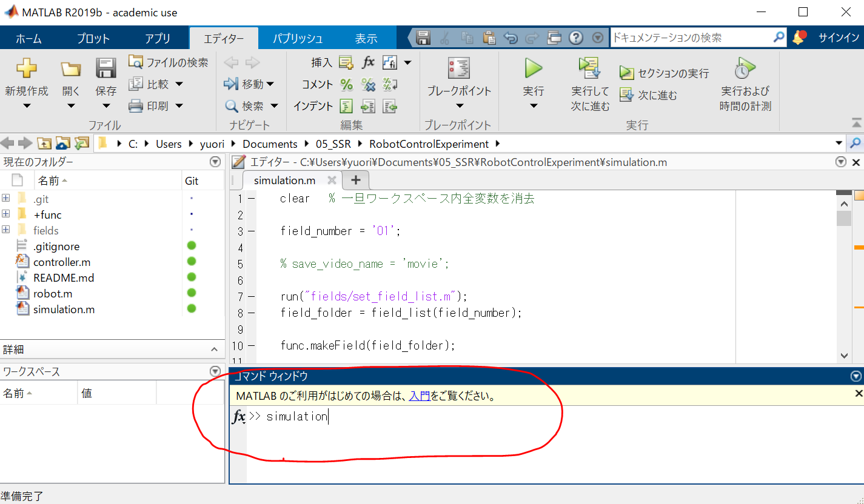Click the サインイン sign-in link
The image size is (864, 504).
point(839,38)
